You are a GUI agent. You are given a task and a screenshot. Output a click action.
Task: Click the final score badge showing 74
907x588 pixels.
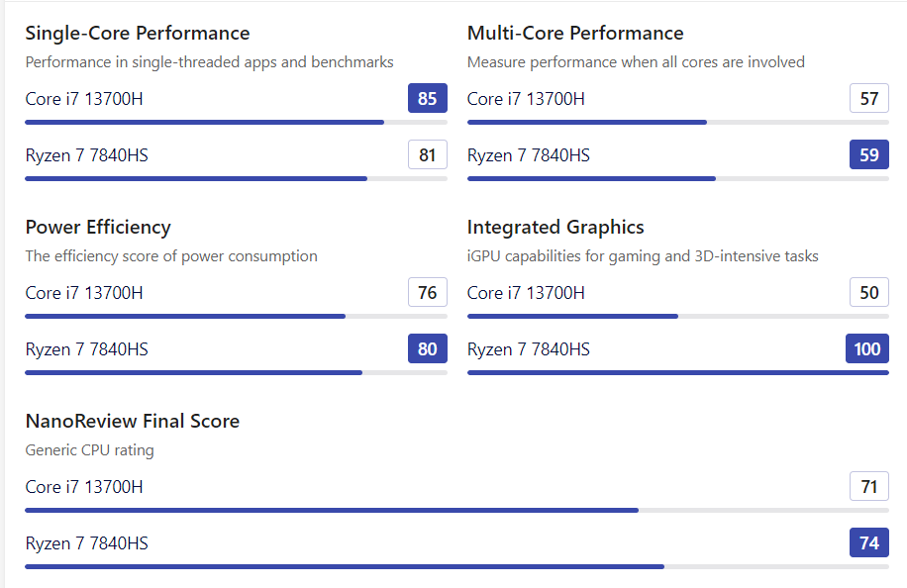click(869, 543)
